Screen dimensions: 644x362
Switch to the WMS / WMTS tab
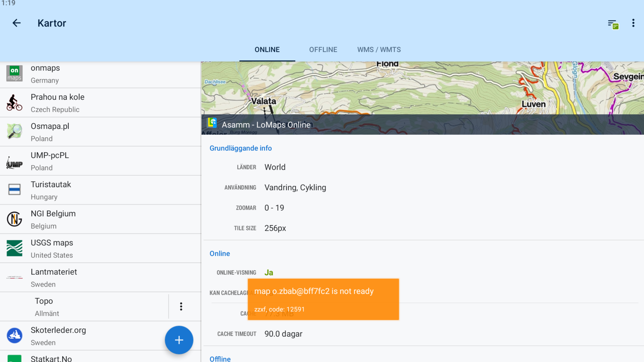[379, 50]
